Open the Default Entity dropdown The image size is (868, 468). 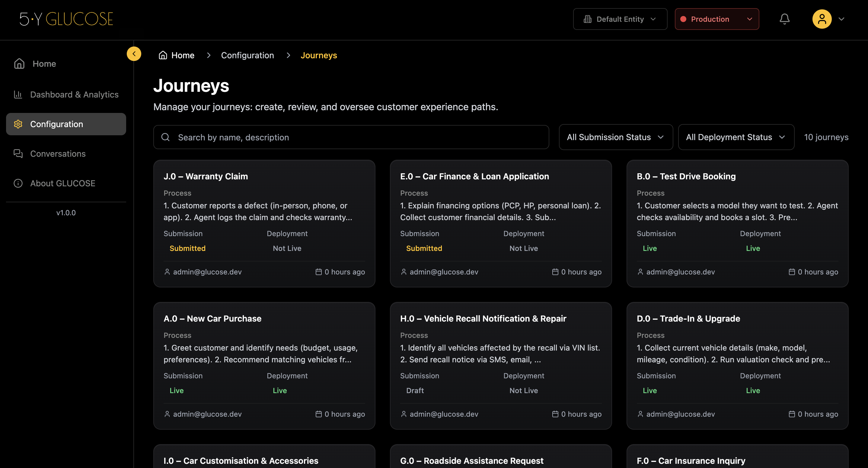[x=620, y=19]
